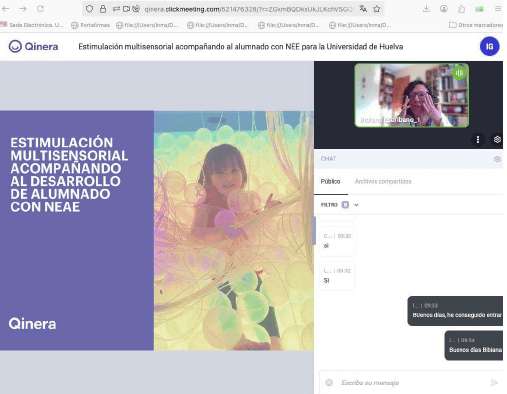Toggle the FILTRO badge icon
The width and height of the screenshot is (507, 394).
tap(345, 205)
